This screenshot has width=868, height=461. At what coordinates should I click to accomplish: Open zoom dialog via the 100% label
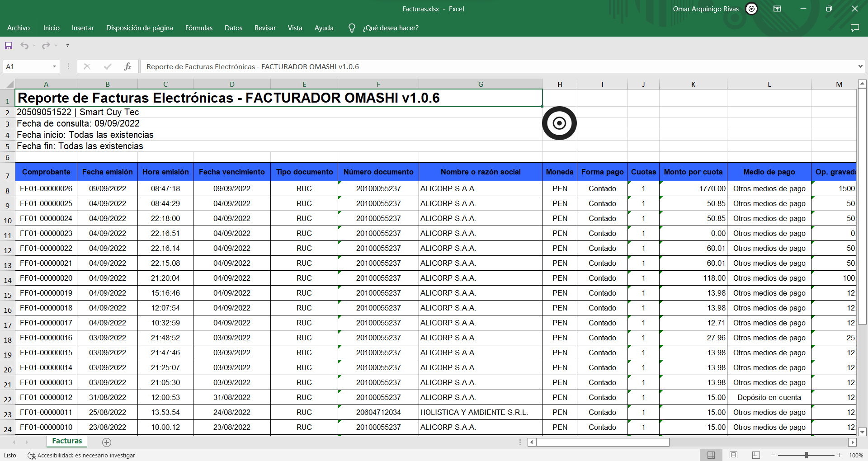pyautogui.click(x=856, y=455)
